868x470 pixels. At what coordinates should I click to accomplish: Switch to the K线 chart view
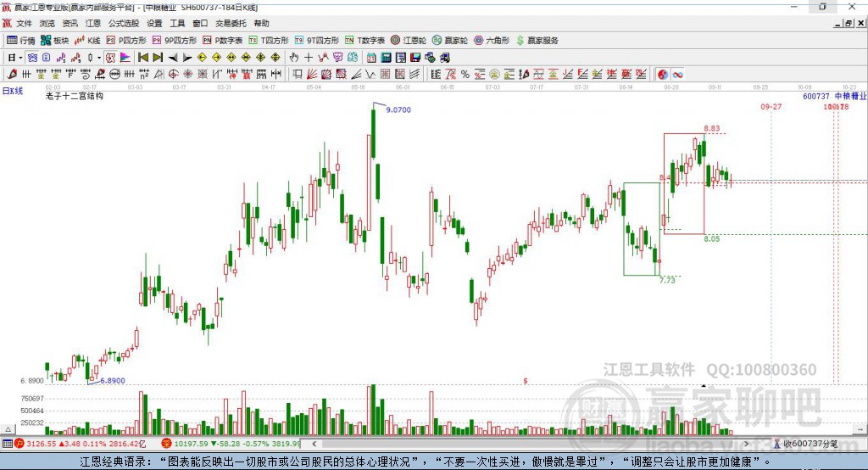(x=87, y=41)
